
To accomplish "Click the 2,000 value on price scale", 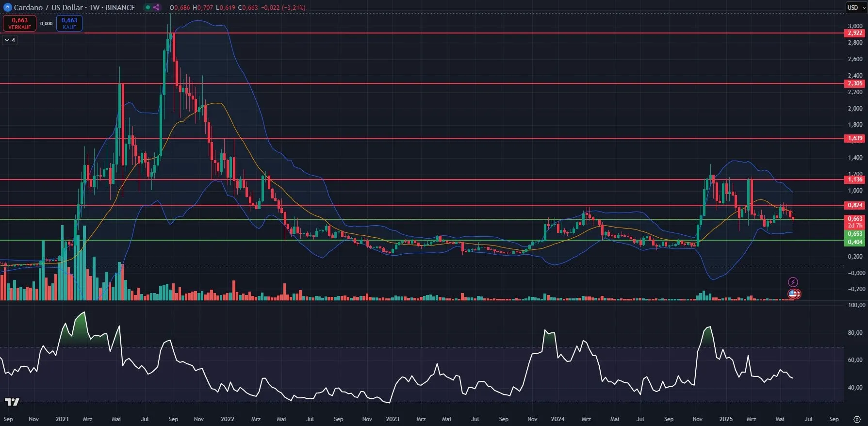I will (x=855, y=108).
